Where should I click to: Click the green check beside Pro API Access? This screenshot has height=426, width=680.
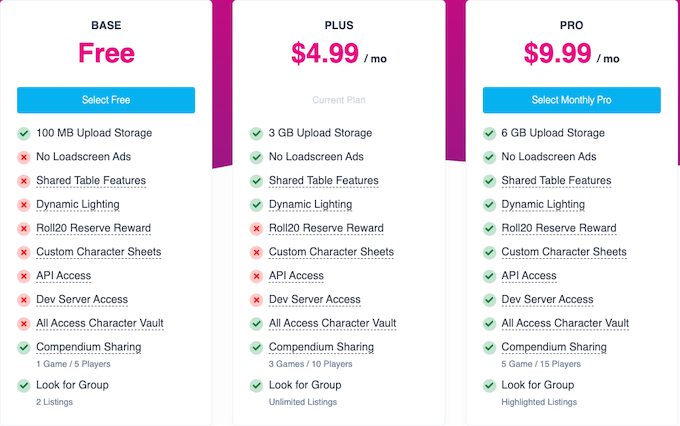point(489,276)
